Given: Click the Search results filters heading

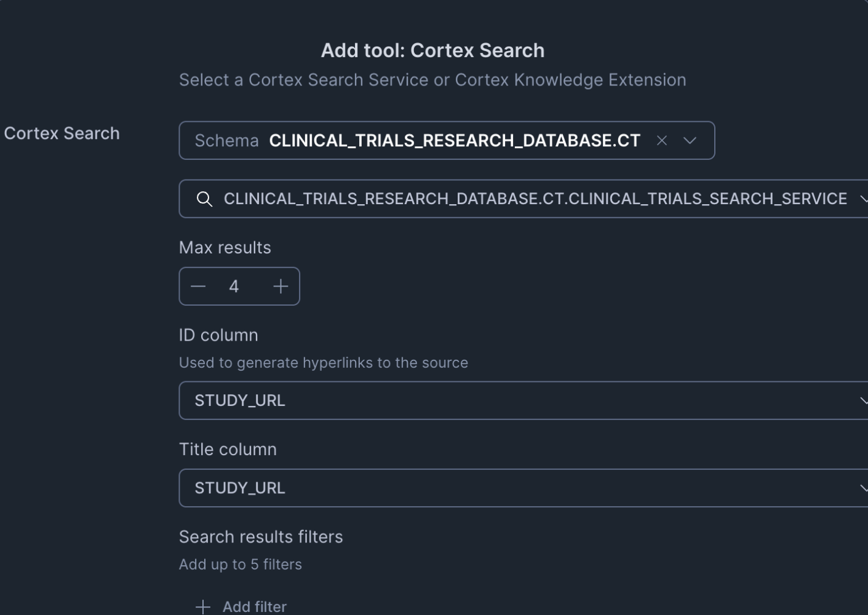Looking at the screenshot, I should tap(261, 537).
